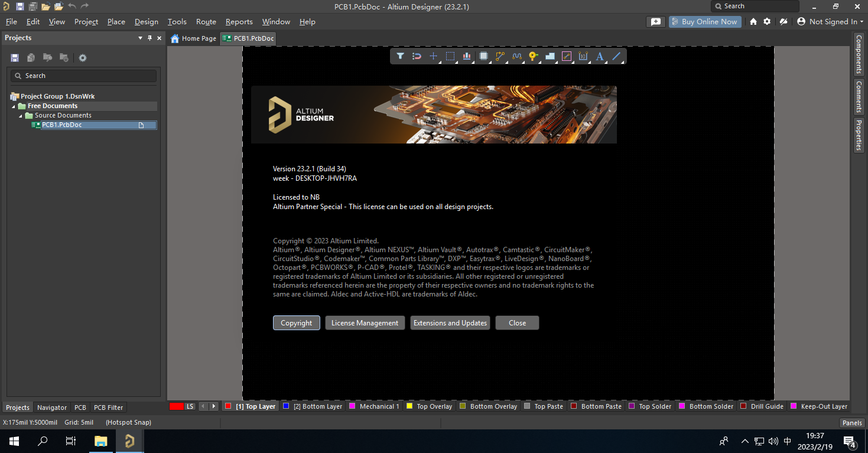Open the Route menu
The height and width of the screenshot is (453, 868).
click(206, 21)
